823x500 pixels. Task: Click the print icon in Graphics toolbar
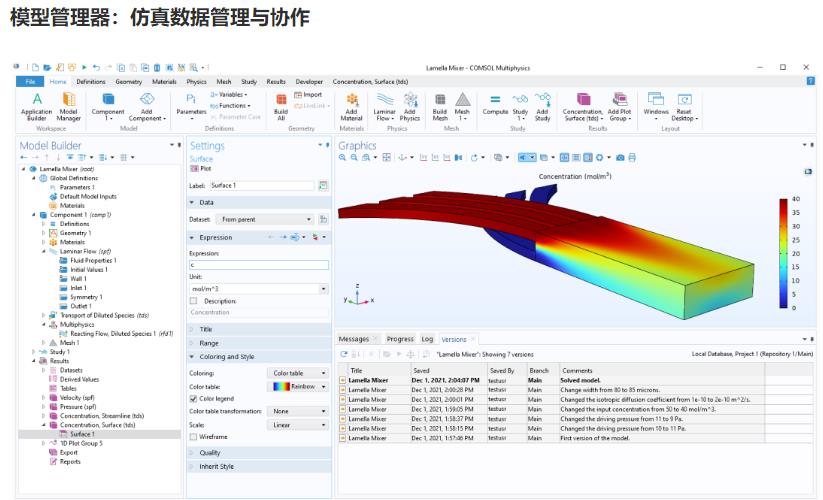(x=632, y=157)
